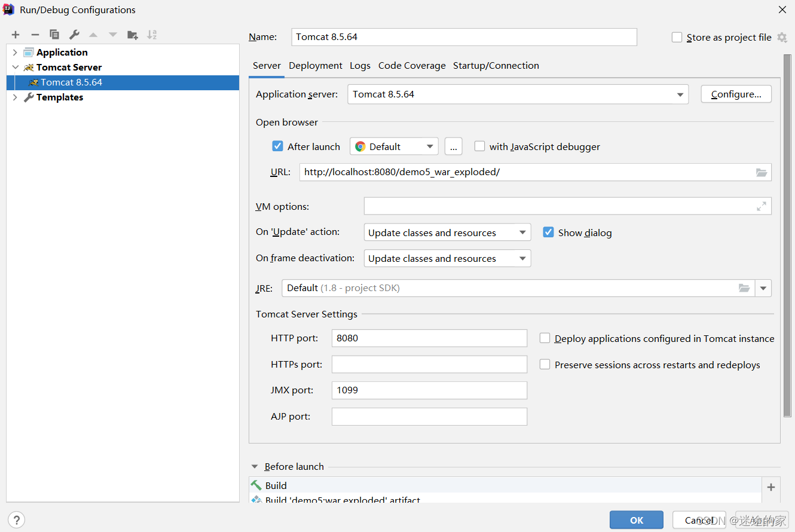
Task: Copy the selected configuration
Action: point(54,35)
